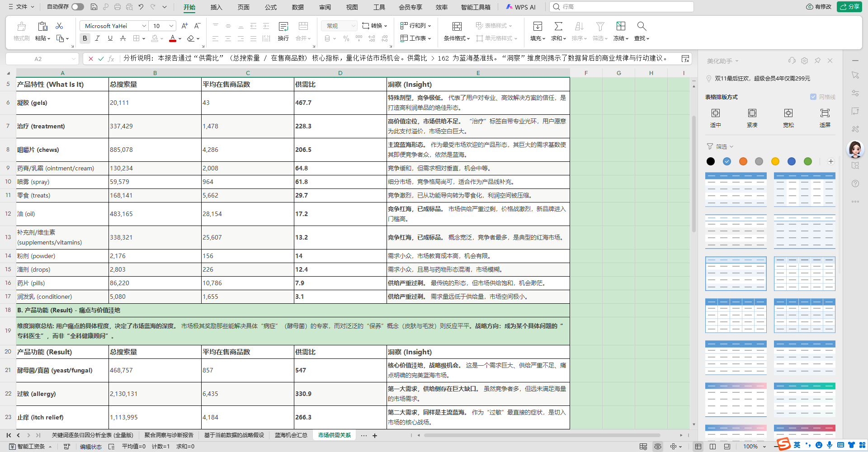Open the WPS AI button
The width and height of the screenshot is (868, 452).
[x=520, y=7]
